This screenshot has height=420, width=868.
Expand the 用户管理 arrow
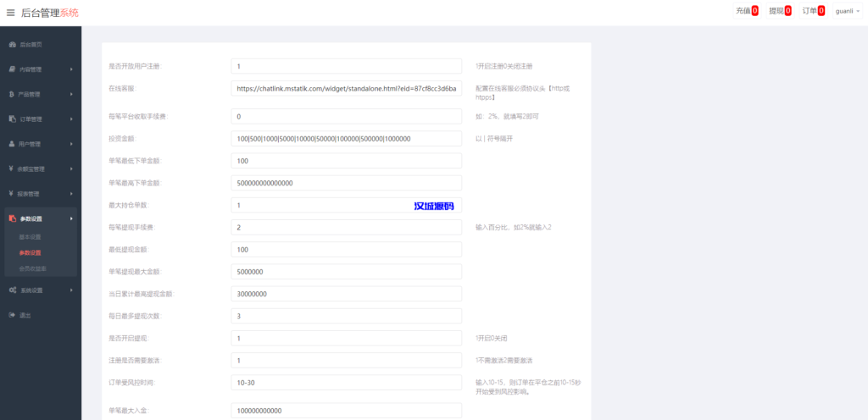(x=71, y=144)
